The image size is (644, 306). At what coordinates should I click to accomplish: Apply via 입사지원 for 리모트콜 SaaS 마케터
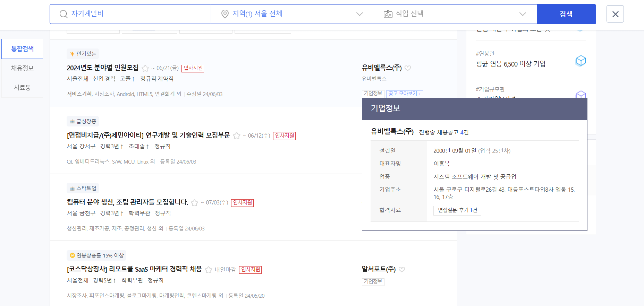(x=250, y=270)
